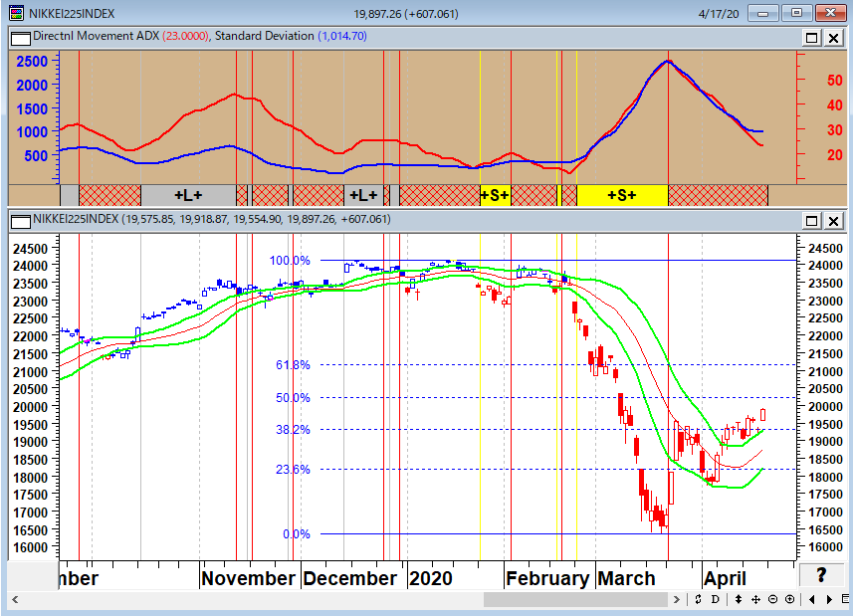Click the D daily period icon
853x616 pixels.
click(x=716, y=599)
